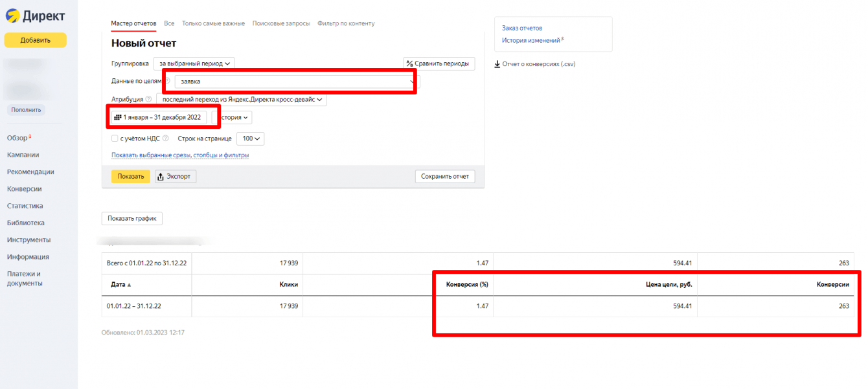Click the Сравнить периоды percent button
868x389 pixels.
[439, 63]
